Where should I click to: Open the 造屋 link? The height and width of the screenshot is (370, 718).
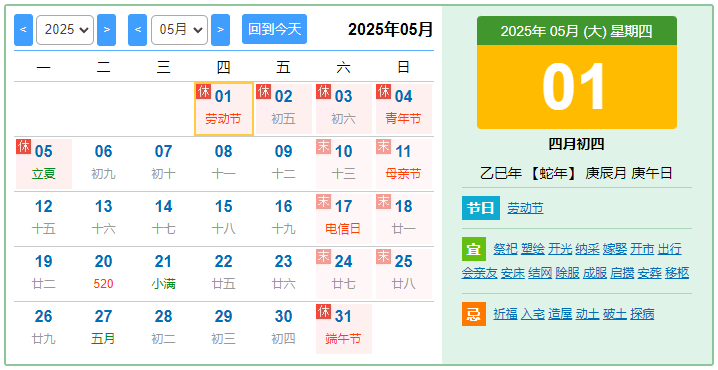[560, 314]
